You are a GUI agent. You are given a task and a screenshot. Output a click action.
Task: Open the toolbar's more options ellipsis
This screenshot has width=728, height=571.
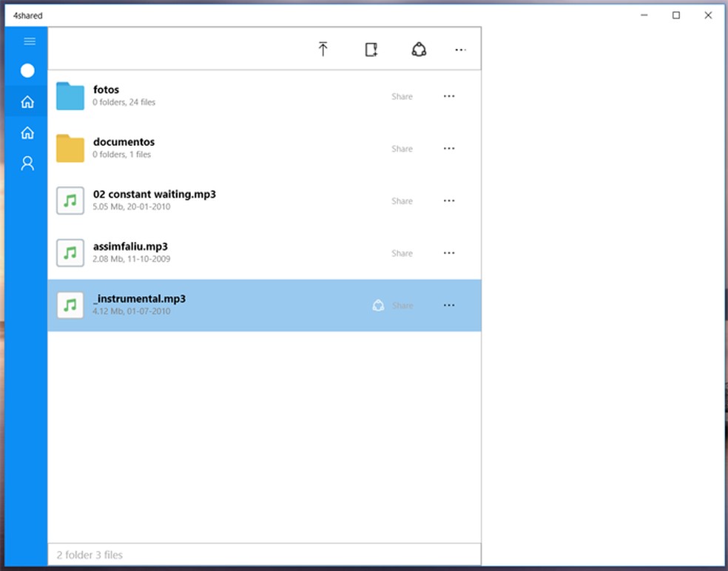click(x=460, y=50)
